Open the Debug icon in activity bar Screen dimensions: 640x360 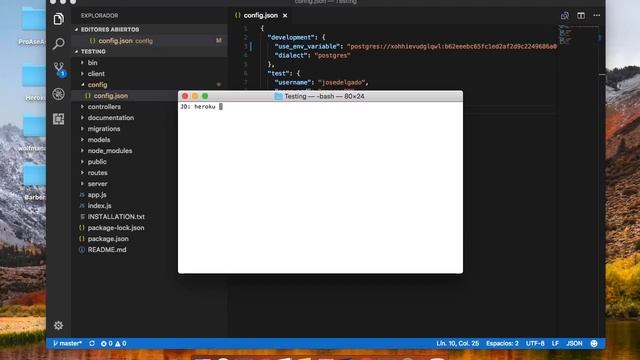coord(58,94)
